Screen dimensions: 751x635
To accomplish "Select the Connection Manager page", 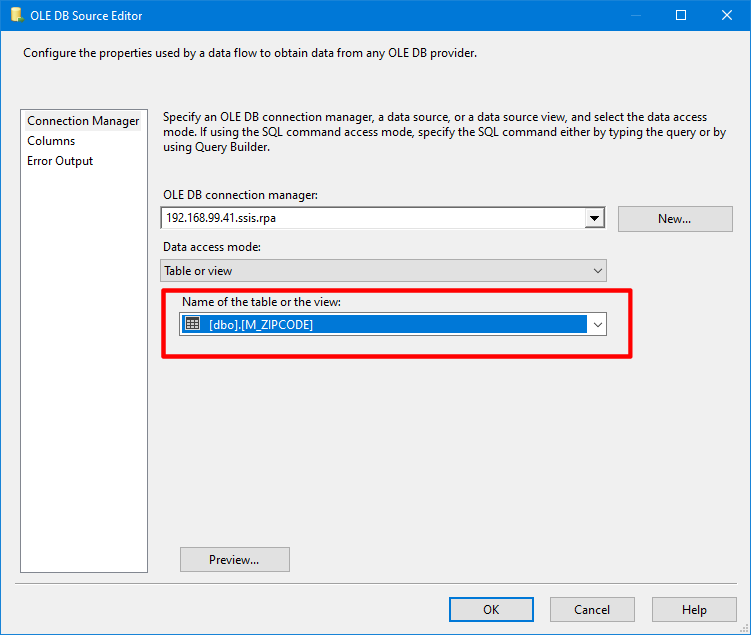I will (83, 121).
